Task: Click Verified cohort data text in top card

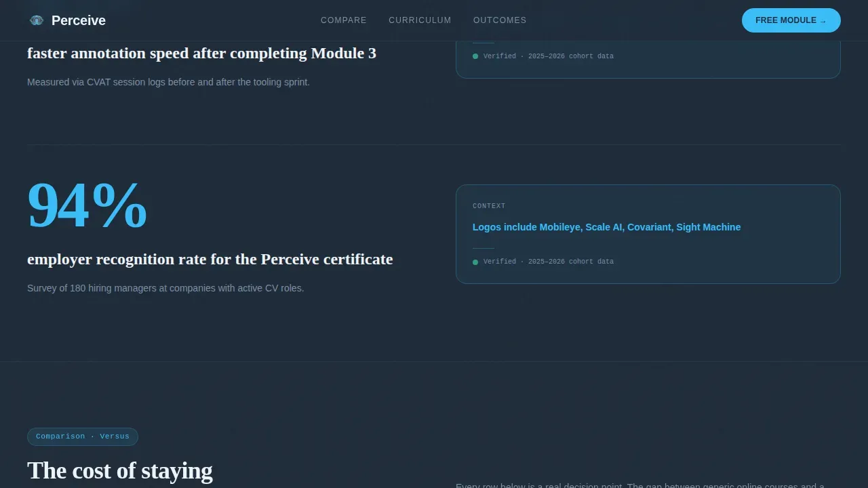Action: pyautogui.click(x=549, y=56)
